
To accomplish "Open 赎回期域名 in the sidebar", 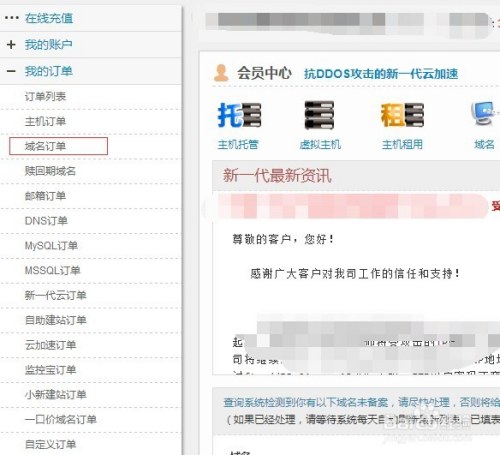I will pos(50,171).
